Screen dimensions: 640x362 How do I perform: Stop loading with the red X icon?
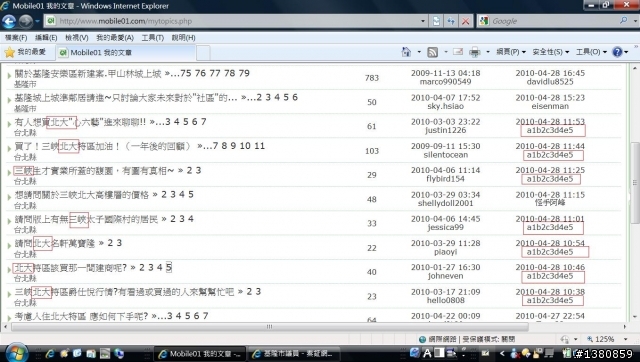coord(465,21)
